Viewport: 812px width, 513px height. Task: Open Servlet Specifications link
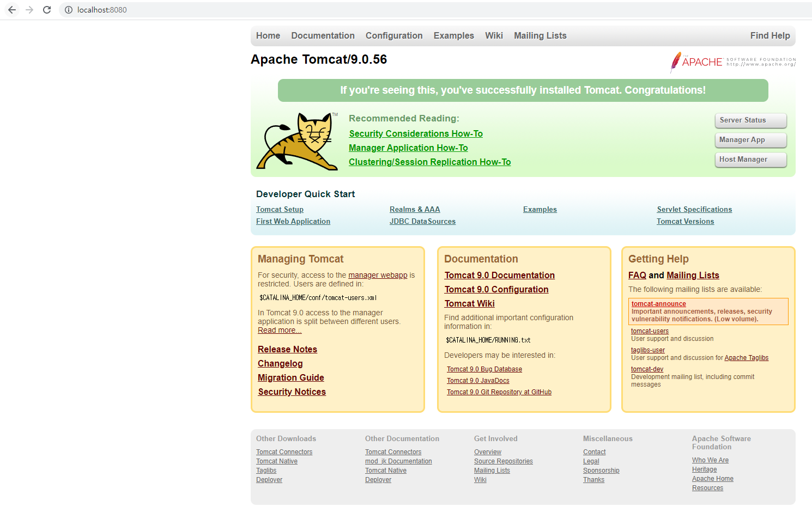[694, 210]
